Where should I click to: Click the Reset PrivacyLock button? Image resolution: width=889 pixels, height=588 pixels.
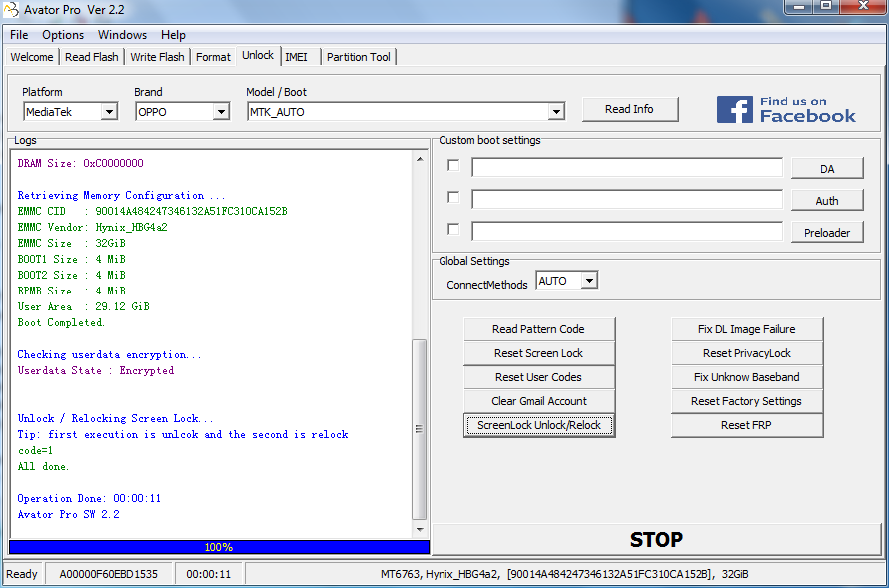coord(747,353)
